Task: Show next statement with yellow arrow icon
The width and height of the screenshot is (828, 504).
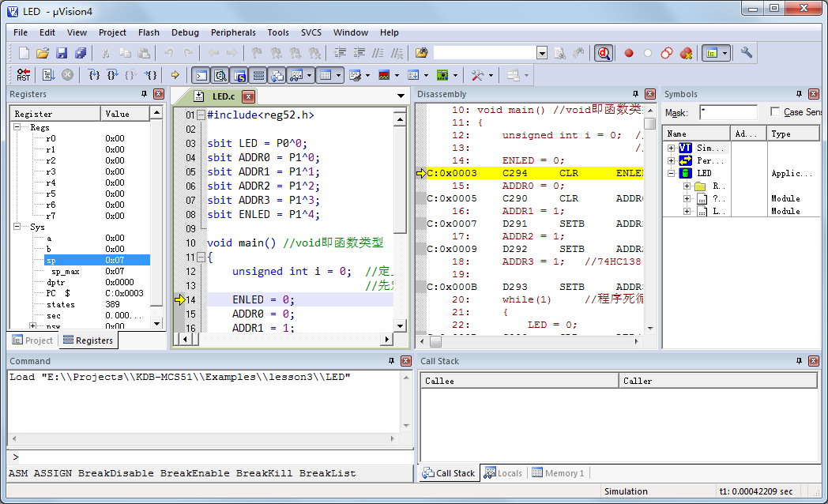Action: (175, 74)
